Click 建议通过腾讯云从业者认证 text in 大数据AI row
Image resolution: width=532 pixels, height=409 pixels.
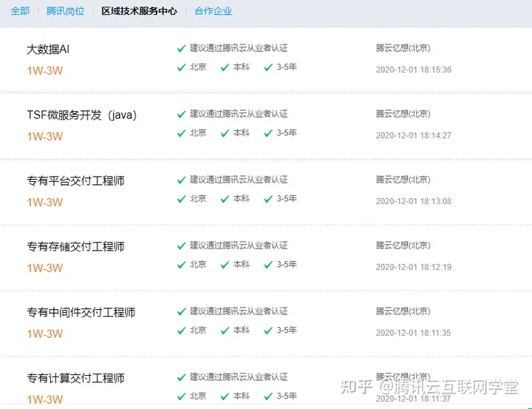click(x=239, y=48)
